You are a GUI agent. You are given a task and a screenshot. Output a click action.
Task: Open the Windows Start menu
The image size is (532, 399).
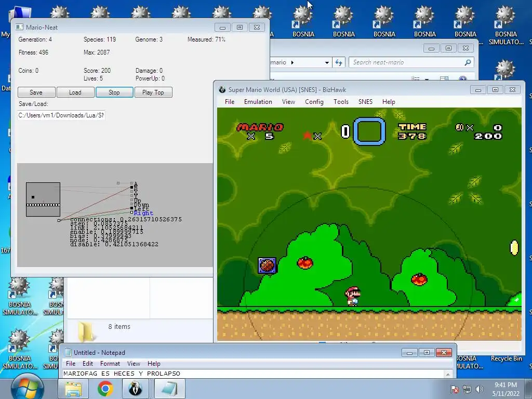27,388
